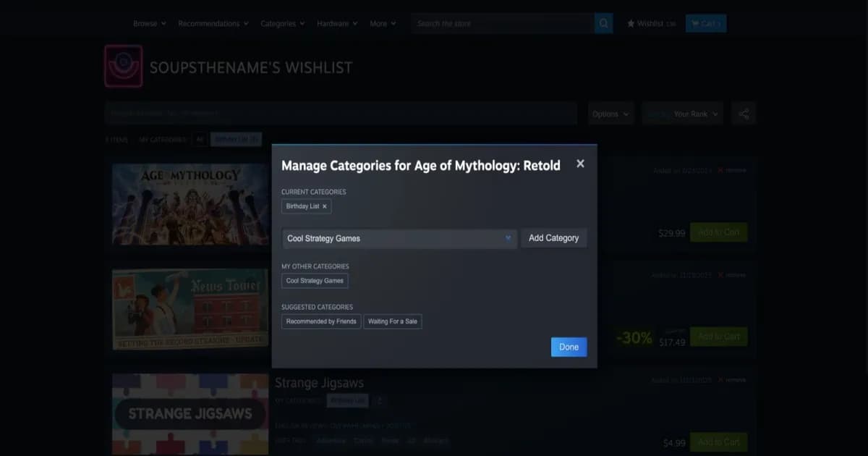Click the share wishlist icon

point(744,114)
